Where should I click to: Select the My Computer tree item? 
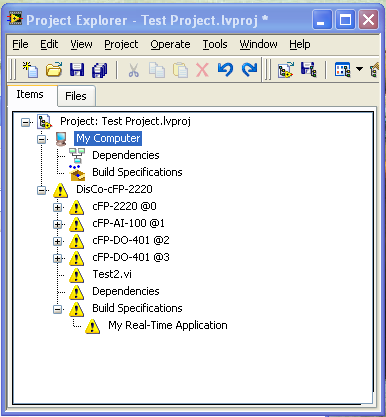pos(108,138)
